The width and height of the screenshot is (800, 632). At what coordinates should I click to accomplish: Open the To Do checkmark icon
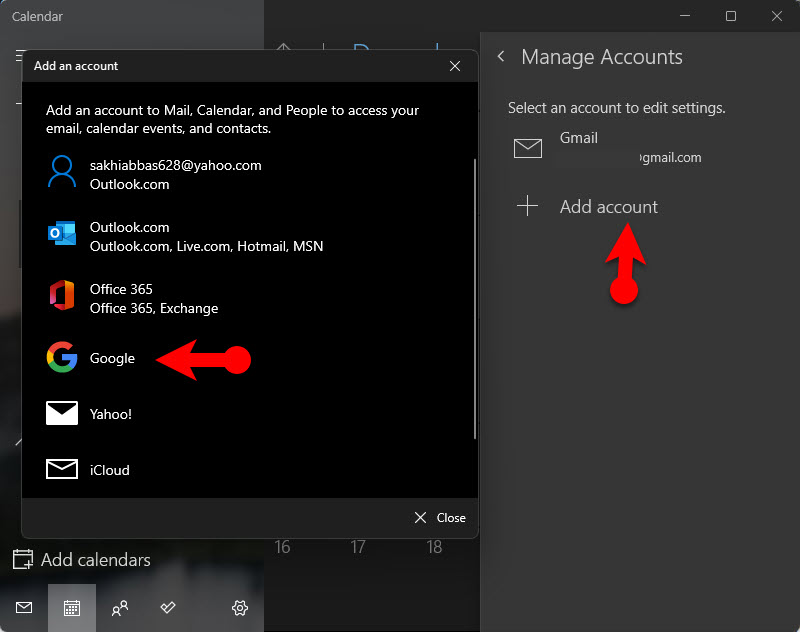click(x=168, y=607)
